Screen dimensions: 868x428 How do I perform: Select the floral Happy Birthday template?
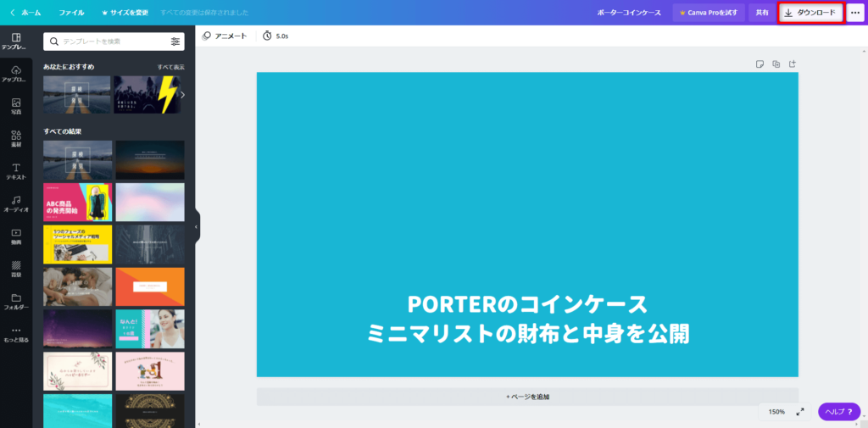77,371
